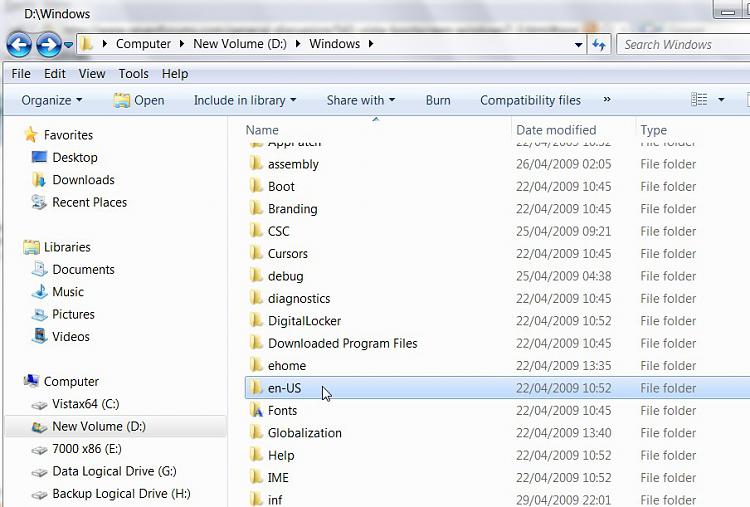Image resolution: width=750 pixels, height=507 pixels.
Task: Open the Organize dropdown
Action: [52, 100]
